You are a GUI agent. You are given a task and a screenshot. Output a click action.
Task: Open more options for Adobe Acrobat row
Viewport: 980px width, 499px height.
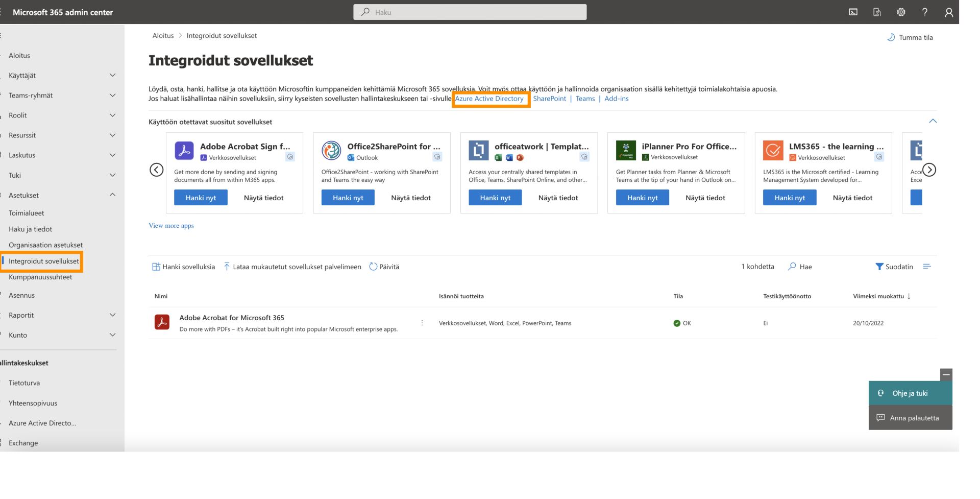pos(422,323)
